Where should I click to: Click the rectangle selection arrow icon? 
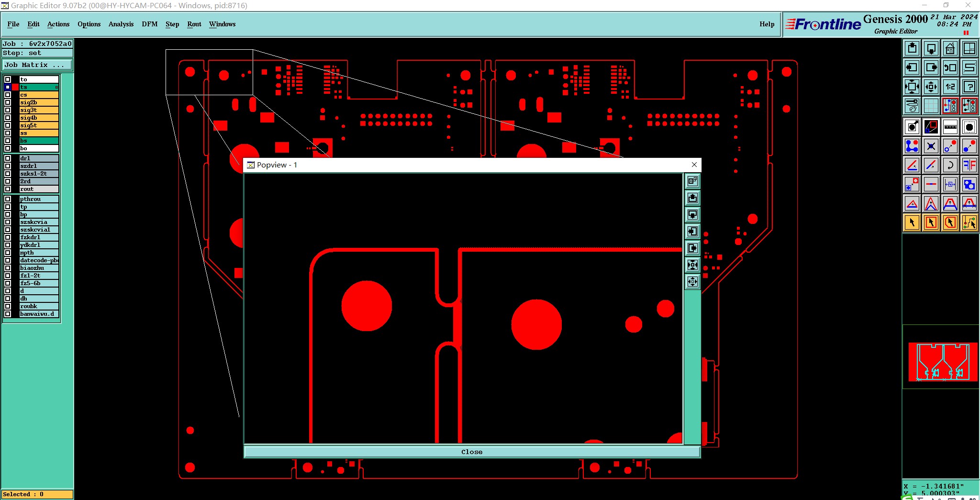[x=931, y=222]
